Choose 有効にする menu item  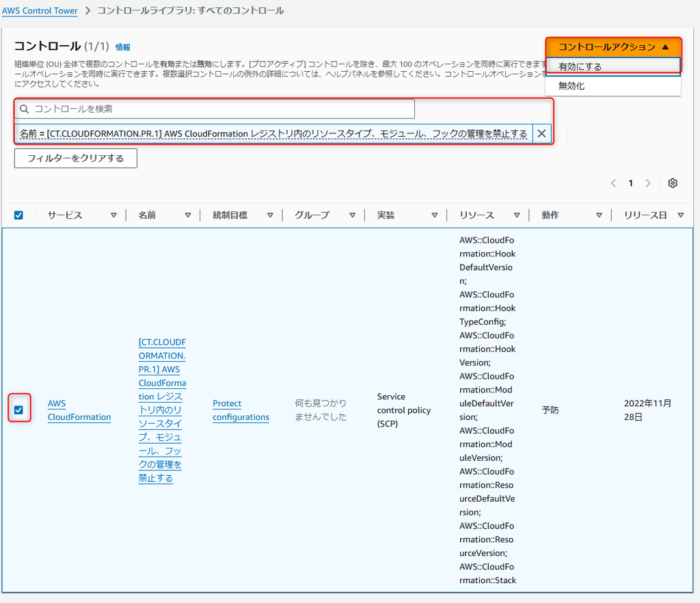pos(613,66)
